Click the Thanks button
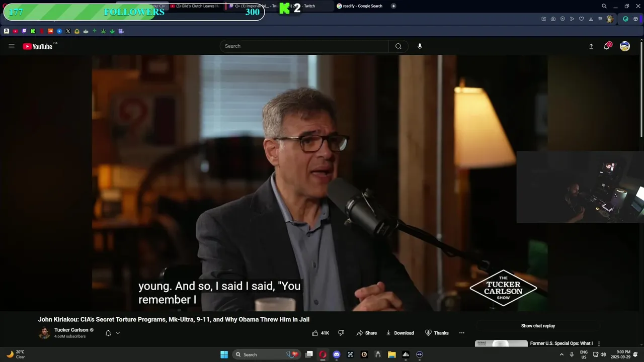The height and width of the screenshot is (362, 644). pyautogui.click(x=437, y=333)
